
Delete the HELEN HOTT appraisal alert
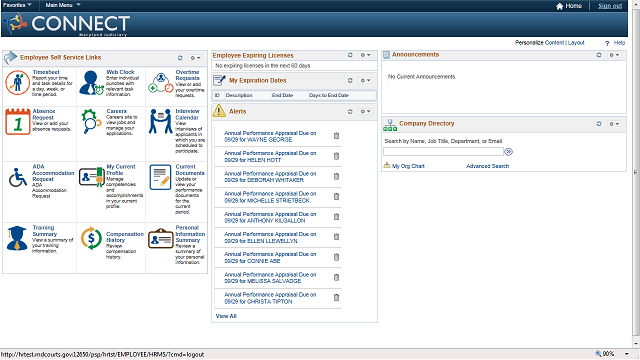[336, 156]
